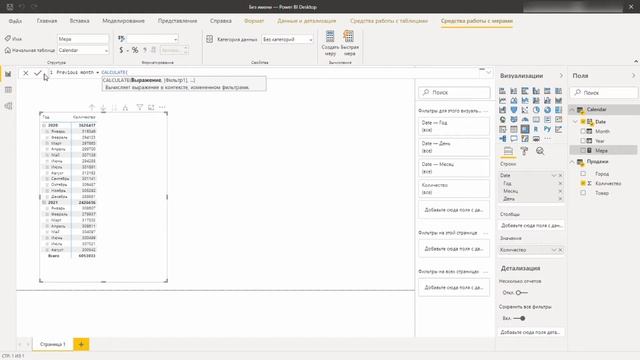
Task: Switch to the Главная ribbon tab
Action: pos(47,21)
